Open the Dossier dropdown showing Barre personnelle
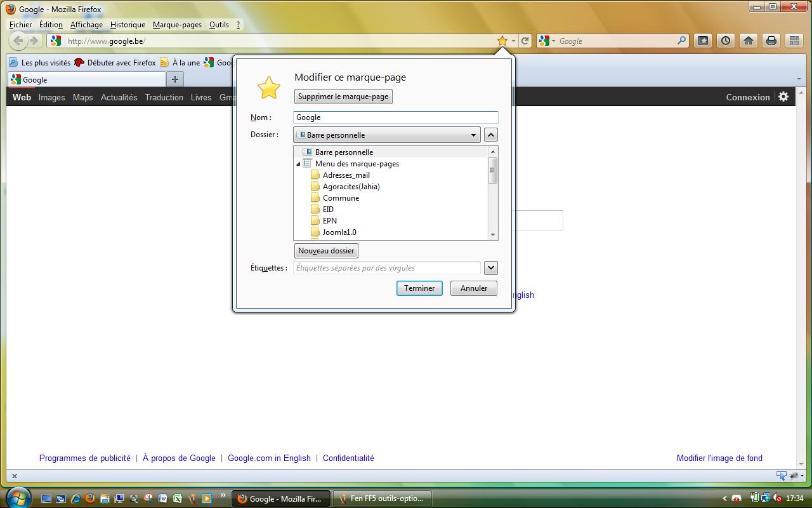 (386, 135)
